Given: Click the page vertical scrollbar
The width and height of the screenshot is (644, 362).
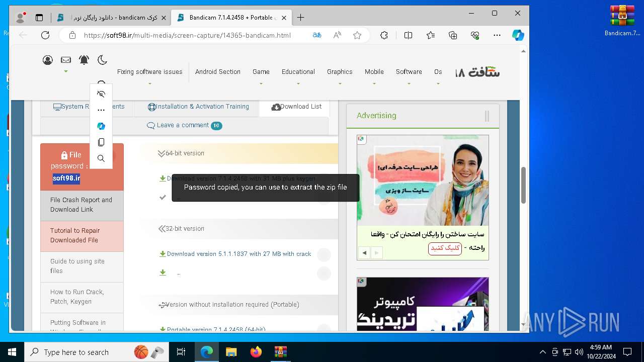Looking at the screenshot, I should tap(523, 185).
